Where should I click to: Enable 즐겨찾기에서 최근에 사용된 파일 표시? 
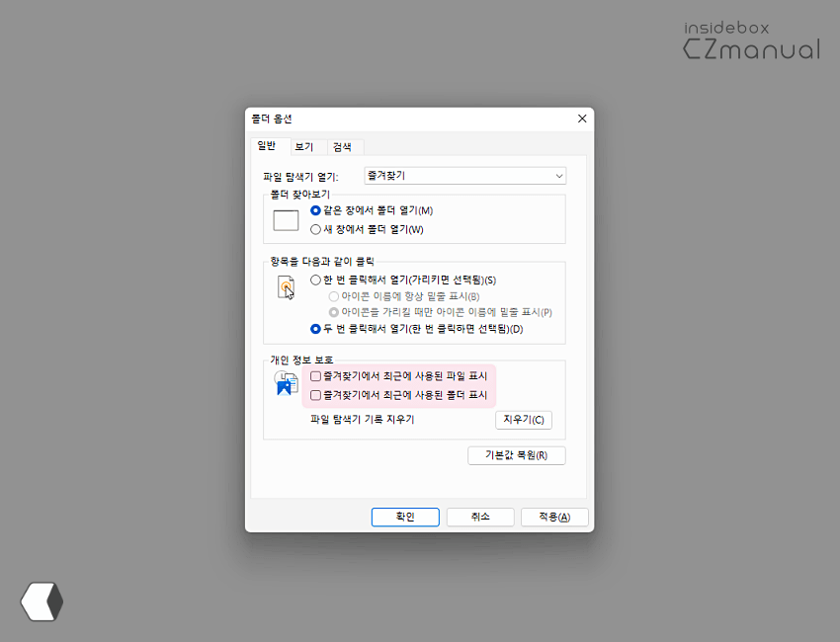314,376
